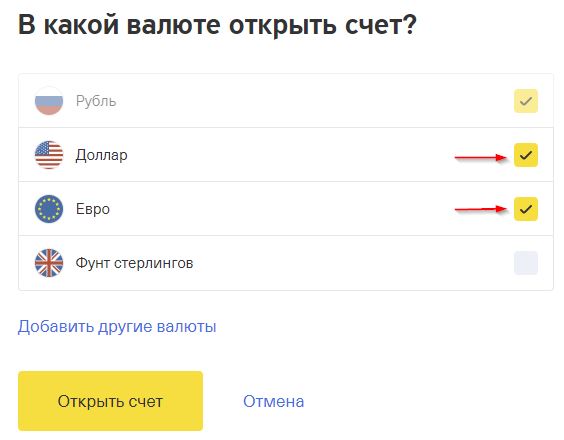
Task: Open the Добавить другие валюты link
Action: click(x=117, y=327)
